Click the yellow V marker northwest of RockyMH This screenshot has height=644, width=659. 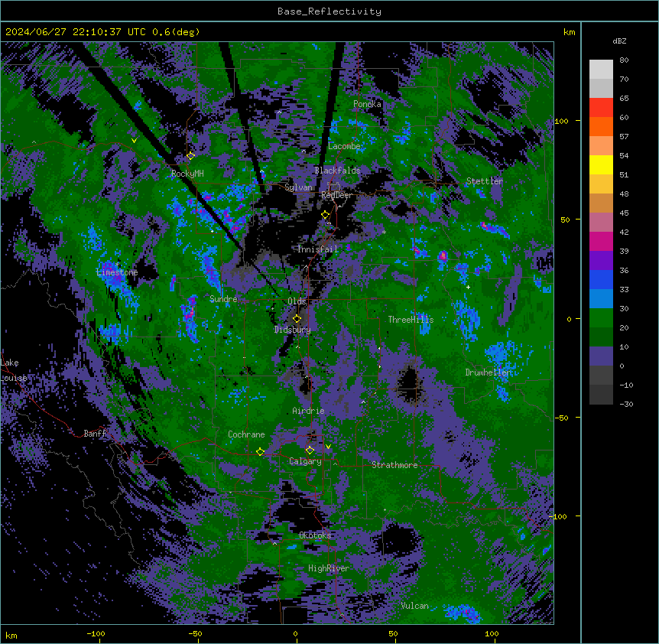(x=134, y=141)
